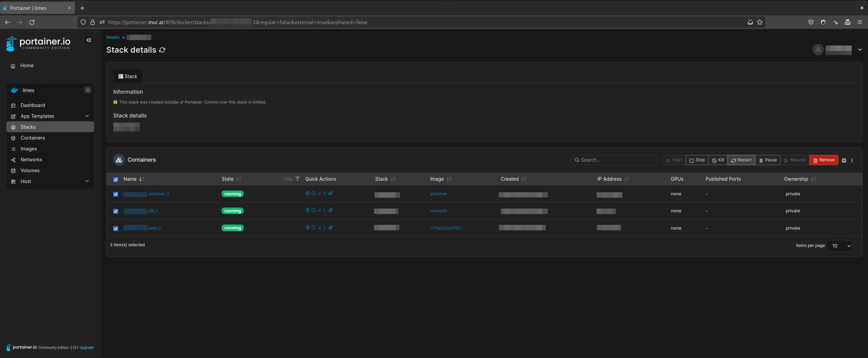
Task: Open the three-dot table settings menu
Action: pyautogui.click(x=852, y=160)
